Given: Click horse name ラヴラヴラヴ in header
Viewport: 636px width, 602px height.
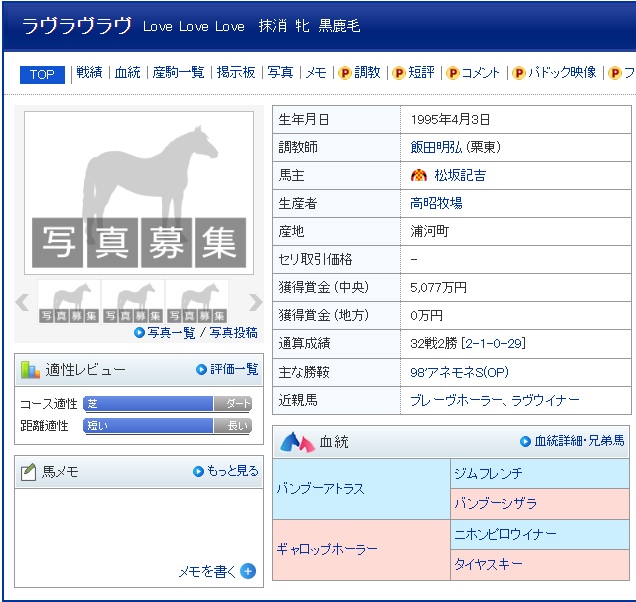Looking at the screenshot, I should [77, 26].
